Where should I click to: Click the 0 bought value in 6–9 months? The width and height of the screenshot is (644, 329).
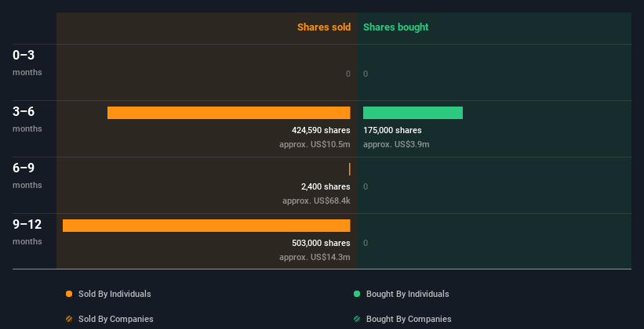click(366, 186)
